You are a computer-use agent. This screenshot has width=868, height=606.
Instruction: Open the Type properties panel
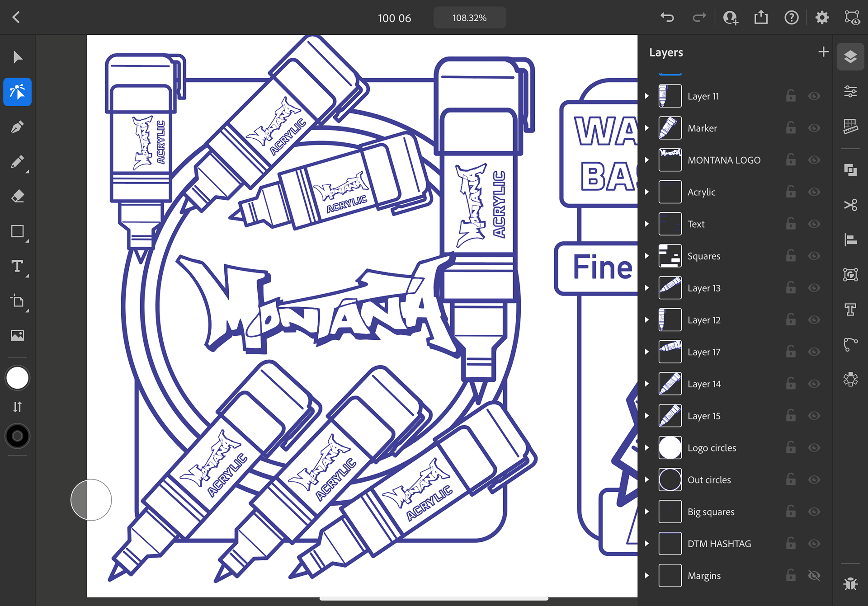pos(850,310)
